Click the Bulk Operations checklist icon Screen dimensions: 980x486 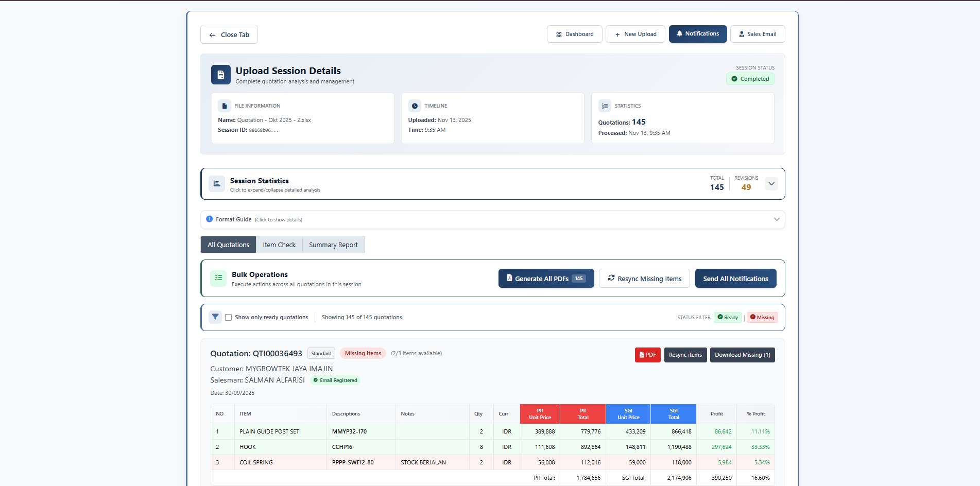click(218, 278)
